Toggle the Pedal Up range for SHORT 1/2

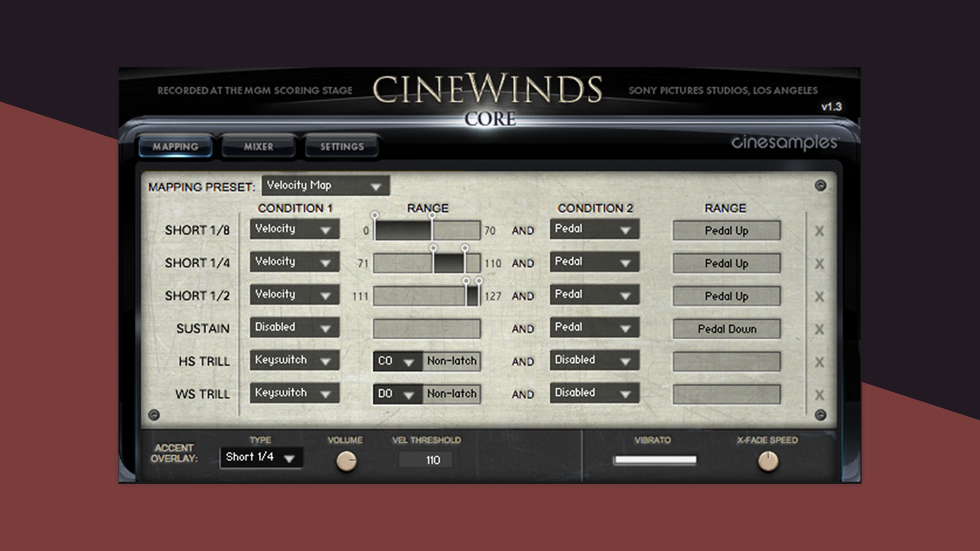pyautogui.click(x=725, y=296)
